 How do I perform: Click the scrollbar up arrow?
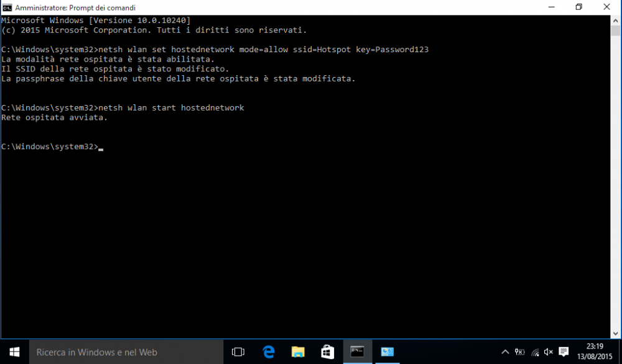[x=616, y=20]
